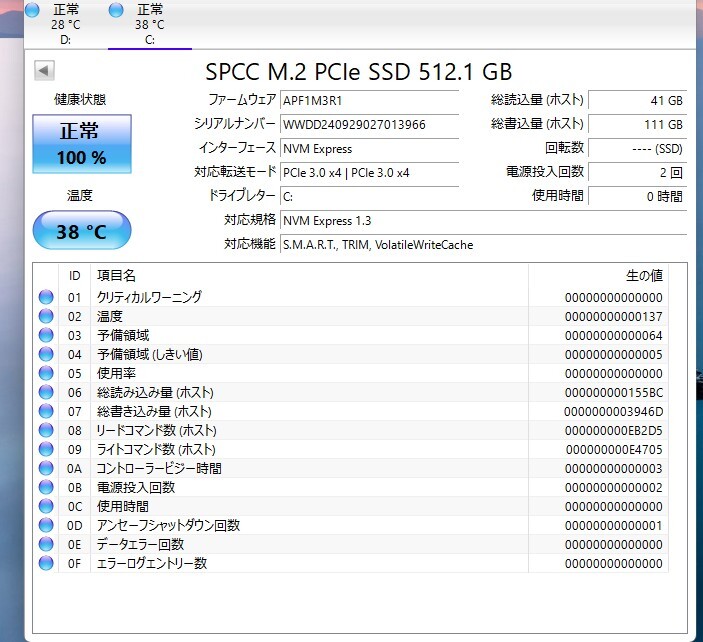Click status icon for row 02 温度
Screen dimensions: 703x642
(x=46, y=316)
